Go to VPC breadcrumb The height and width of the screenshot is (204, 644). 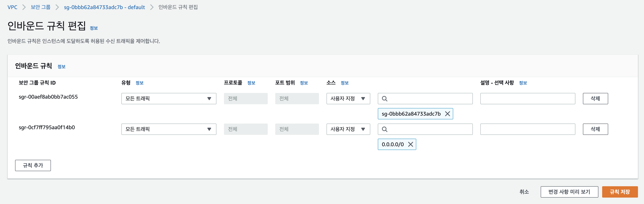click(12, 7)
